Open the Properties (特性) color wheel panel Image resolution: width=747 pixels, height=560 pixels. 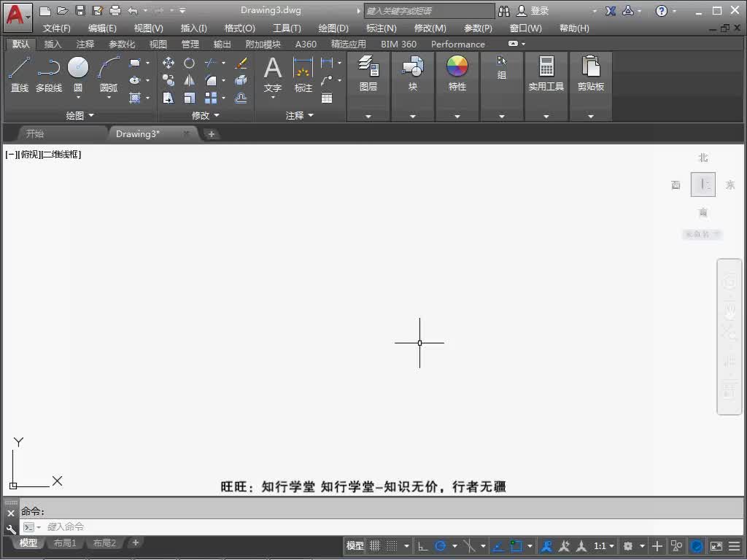(457, 73)
